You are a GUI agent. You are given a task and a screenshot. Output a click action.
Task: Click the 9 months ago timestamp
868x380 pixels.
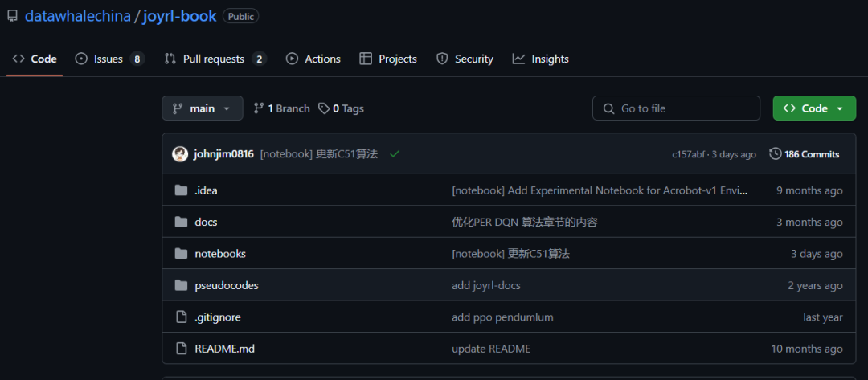pos(809,190)
